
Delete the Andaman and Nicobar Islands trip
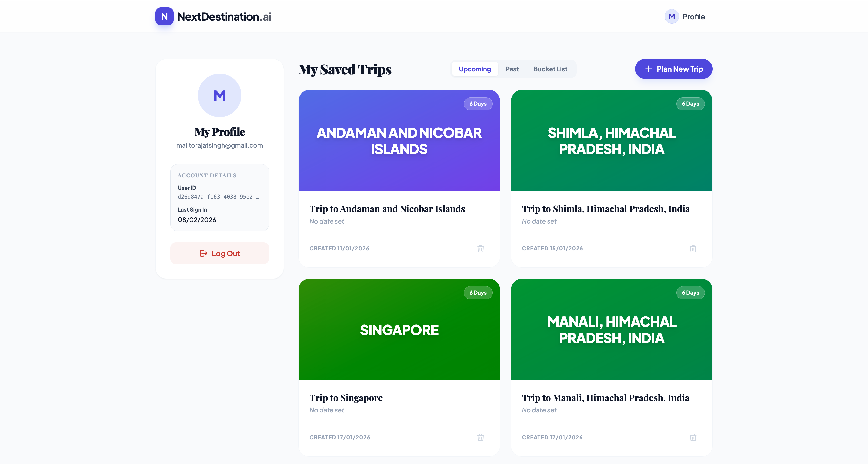coord(480,249)
